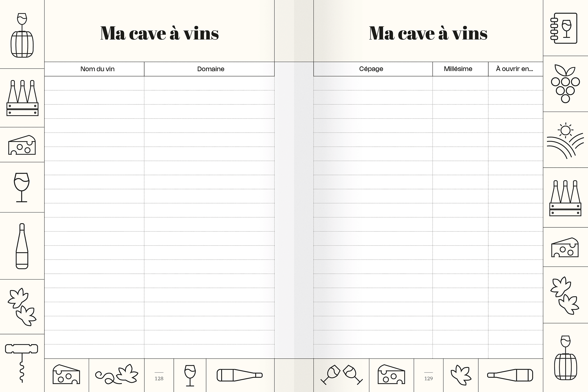This screenshot has width=588, height=392.
Task: Select page number 129
Action: coord(429,379)
